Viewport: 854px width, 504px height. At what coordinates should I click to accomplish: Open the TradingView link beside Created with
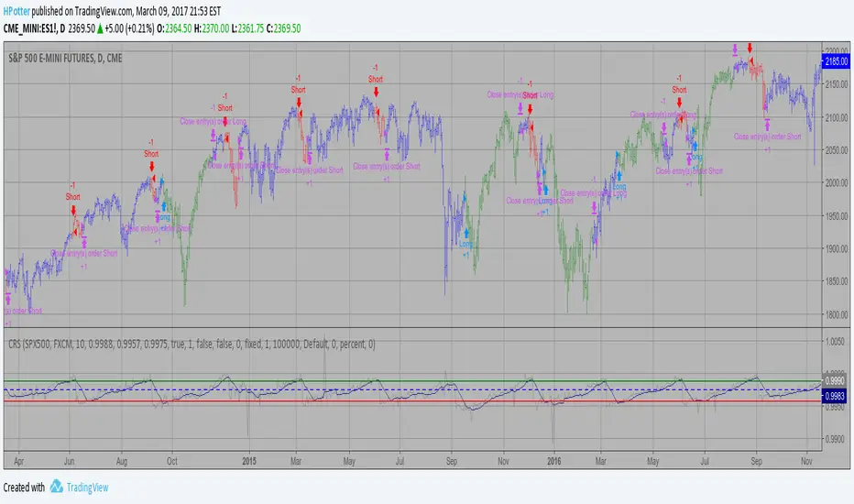(87, 488)
